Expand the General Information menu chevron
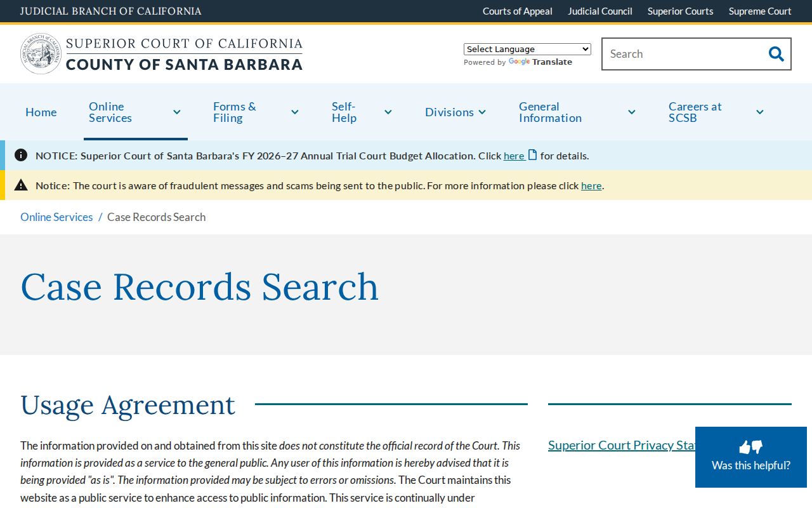 tap(632, 112)
